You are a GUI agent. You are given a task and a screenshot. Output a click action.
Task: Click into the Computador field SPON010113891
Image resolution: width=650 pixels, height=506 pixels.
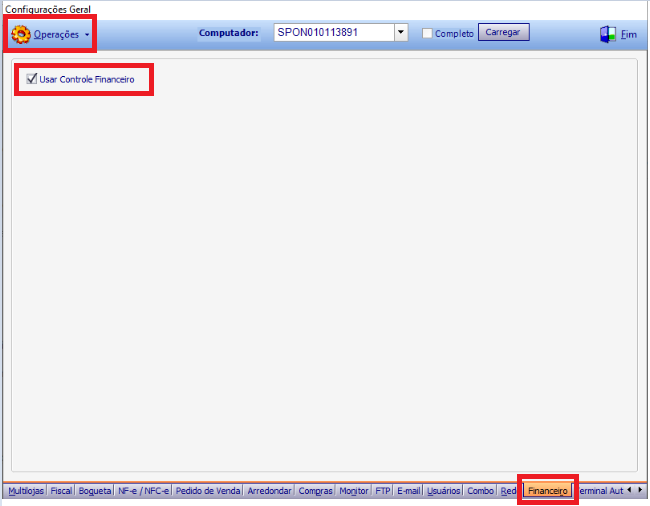tap(334, 32)
